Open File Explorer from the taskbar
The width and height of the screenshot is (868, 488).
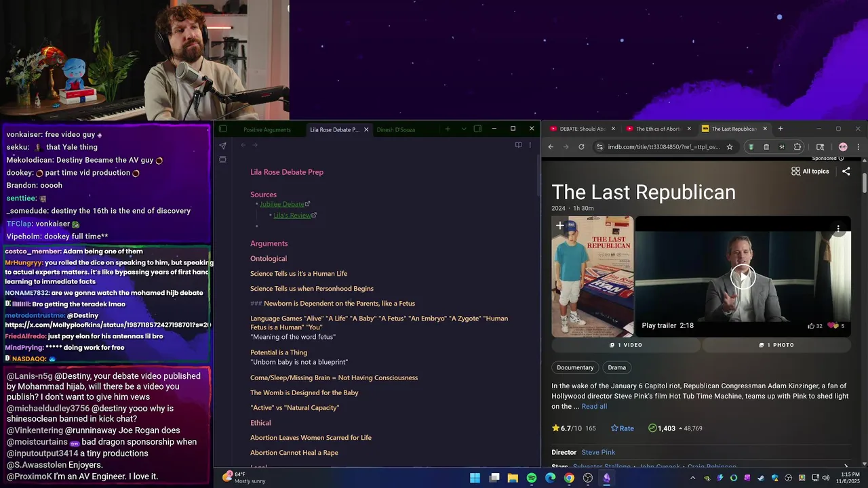[x=513, y=478]
